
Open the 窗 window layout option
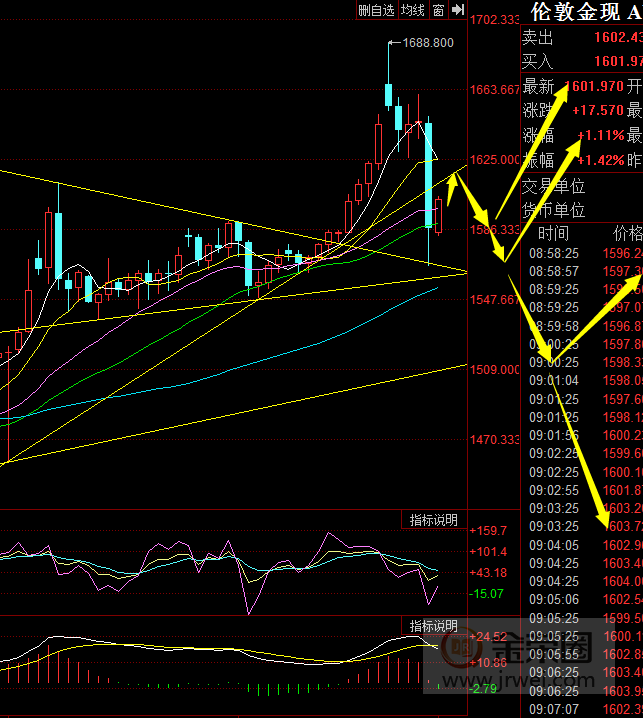pyautogui.click(x=438, y=10)
